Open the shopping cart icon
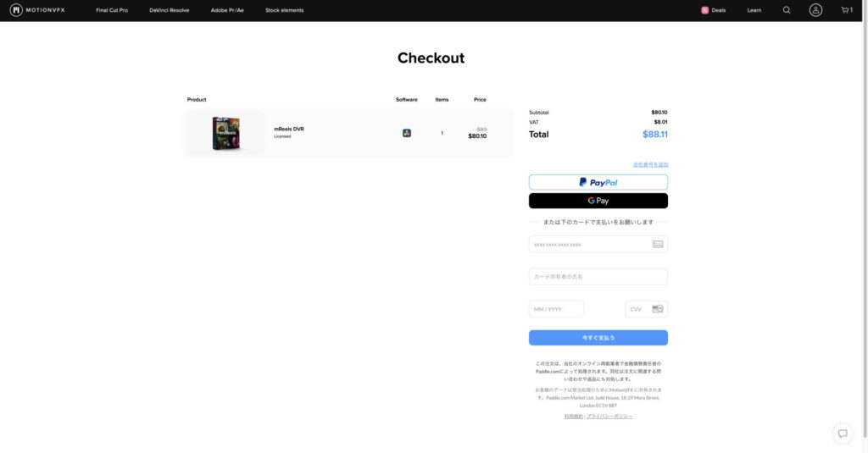The width and height of the screenshot is (868, 453). (x=847, y=10)
